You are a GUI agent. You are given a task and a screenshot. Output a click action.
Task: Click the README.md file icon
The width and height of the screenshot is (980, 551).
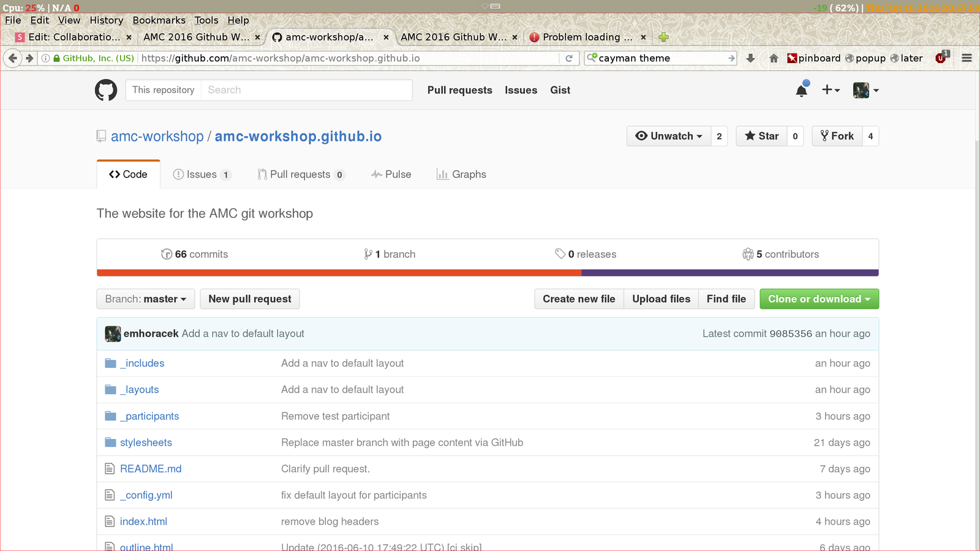[110, 468]
